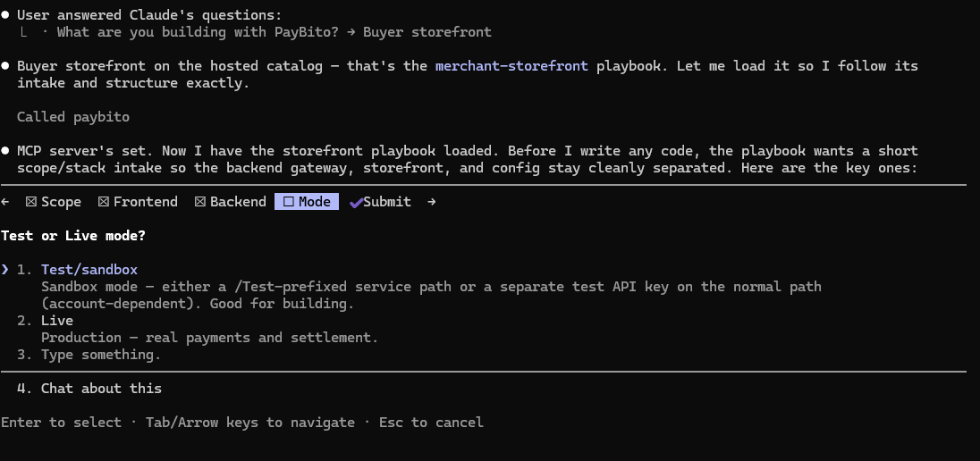Click the 'Called paybito' tool line
Image resolution: width=980 pixels, height=461 pixels.
(x=73, y=117)
